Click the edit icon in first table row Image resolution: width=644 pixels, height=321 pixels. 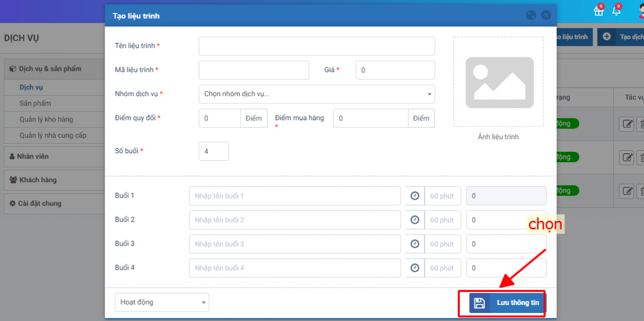pos(626,124)
